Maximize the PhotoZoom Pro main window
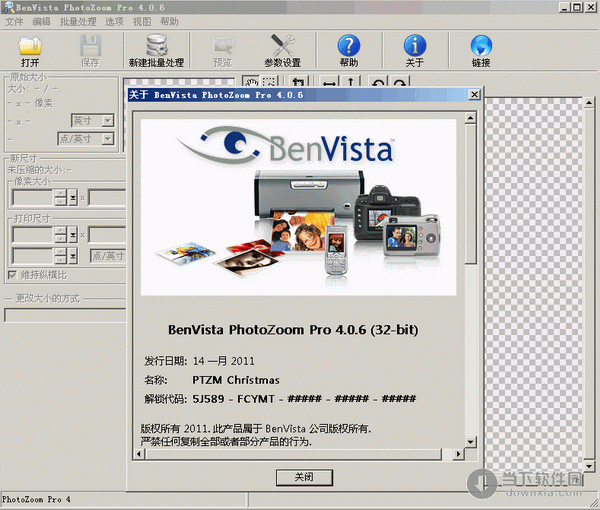Image resolution: width=600 pixels, height=510 pixels. [577, 7]
